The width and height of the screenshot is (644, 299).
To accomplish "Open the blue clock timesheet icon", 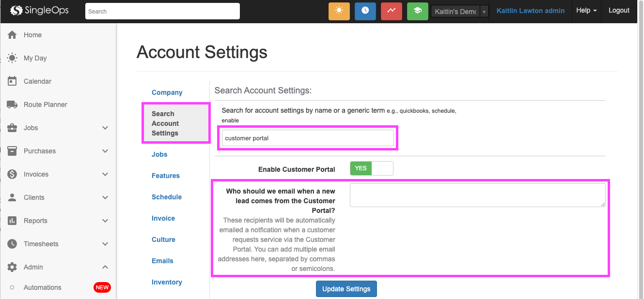I will pos(365,11).
